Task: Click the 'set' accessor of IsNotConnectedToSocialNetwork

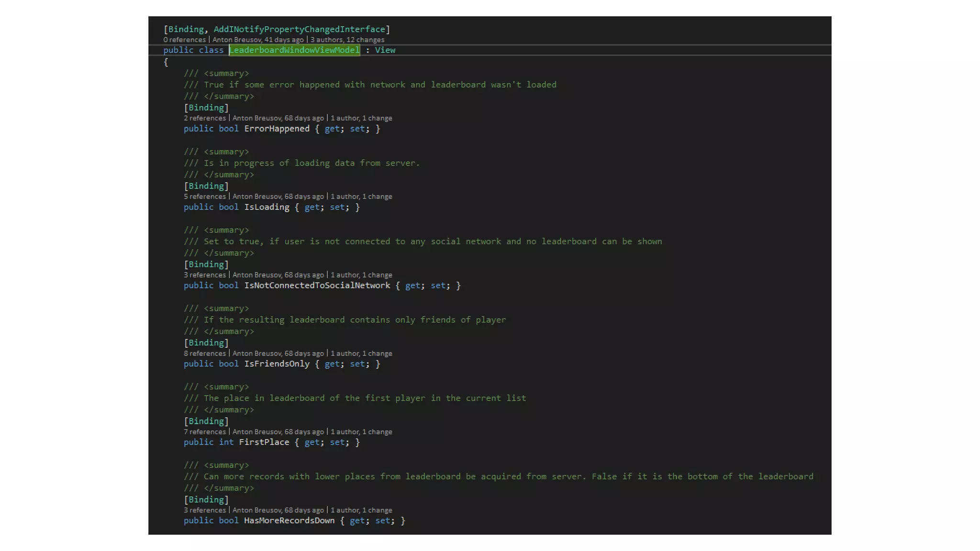Action: [x=438, y=286]
